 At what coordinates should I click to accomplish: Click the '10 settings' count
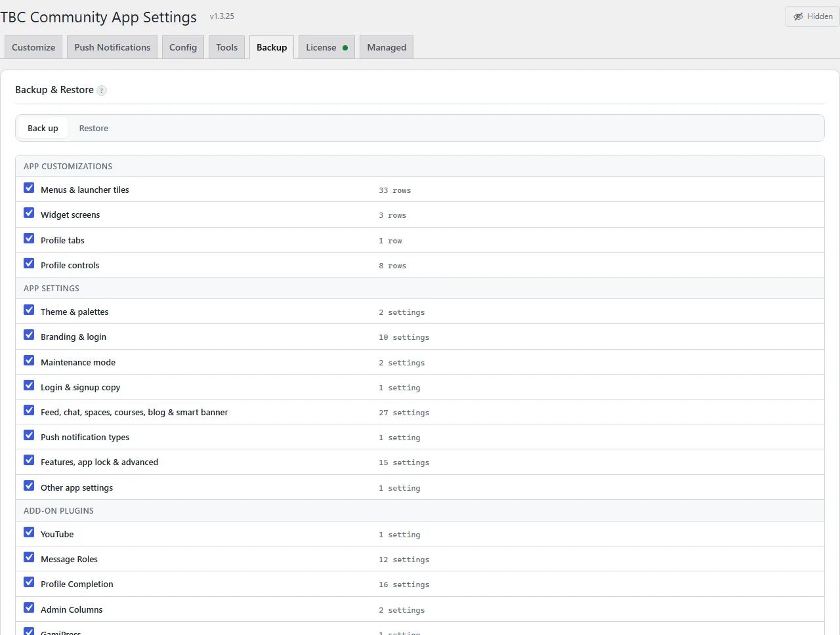(x=404, y=337)
